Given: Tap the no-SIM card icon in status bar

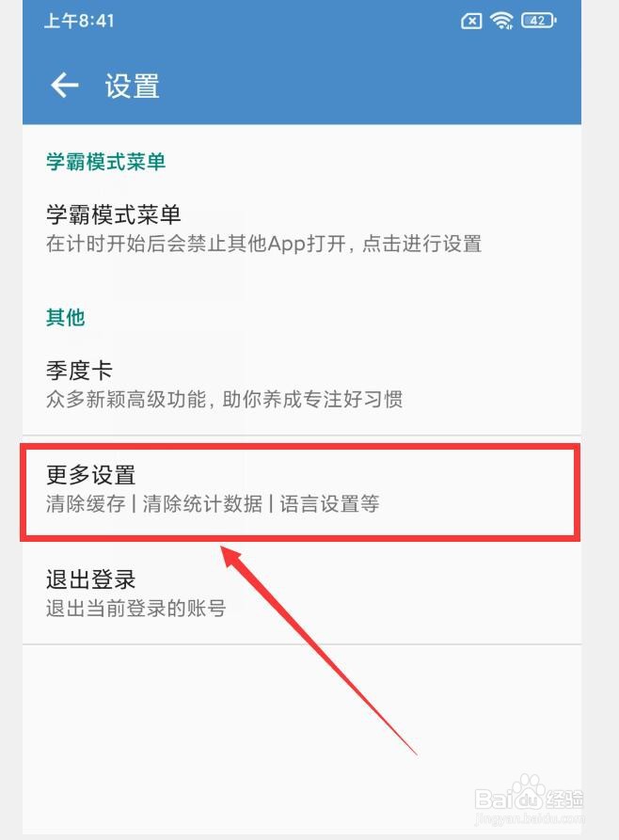Looking at the screenshot, I should [x=471, y=21].
